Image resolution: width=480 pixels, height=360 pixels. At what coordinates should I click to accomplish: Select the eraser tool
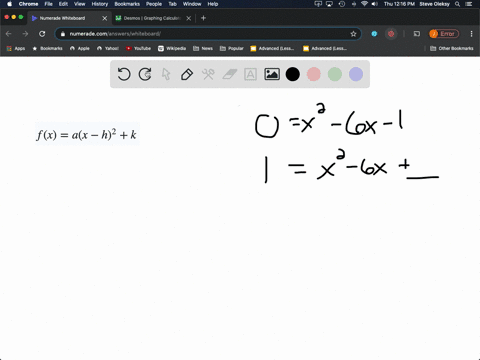pos(229,74)
